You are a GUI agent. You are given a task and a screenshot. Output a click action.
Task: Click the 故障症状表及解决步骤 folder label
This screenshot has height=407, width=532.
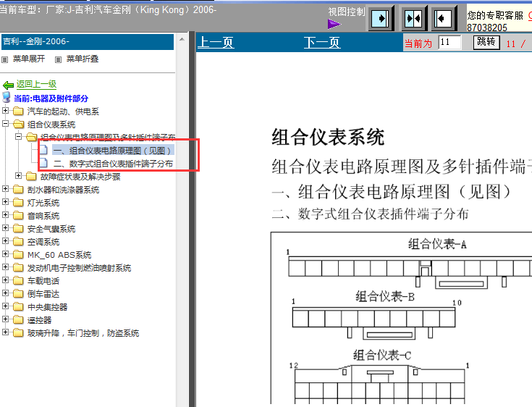(80, 177)
